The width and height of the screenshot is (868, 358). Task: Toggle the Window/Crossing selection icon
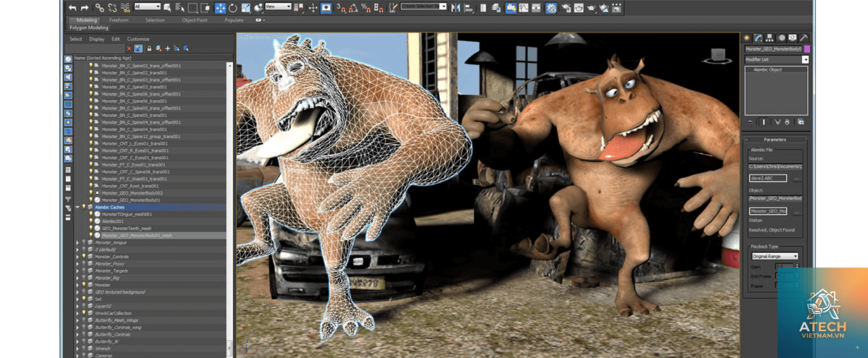(206, 7)
